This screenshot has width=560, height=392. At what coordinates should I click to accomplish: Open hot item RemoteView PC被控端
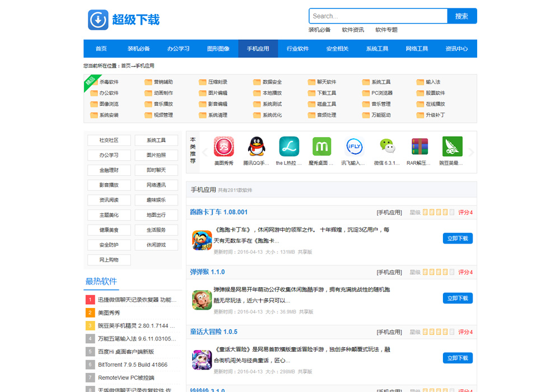[126, 377]
